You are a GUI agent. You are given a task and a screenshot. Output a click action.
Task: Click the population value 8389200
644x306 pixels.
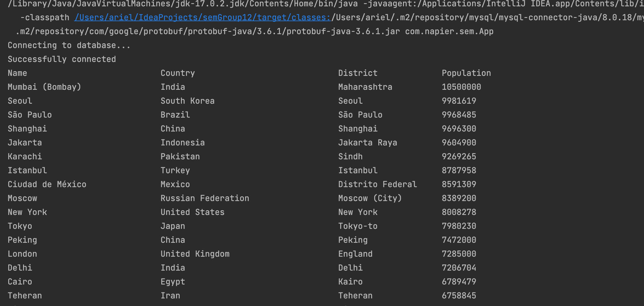pyautogui.click(x=459, y=198)
